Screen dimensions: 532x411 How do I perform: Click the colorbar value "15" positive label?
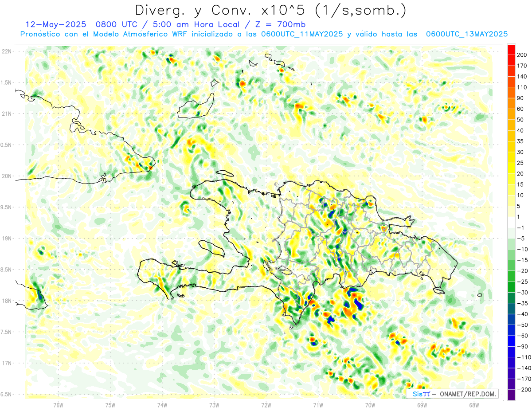(520, 184)
